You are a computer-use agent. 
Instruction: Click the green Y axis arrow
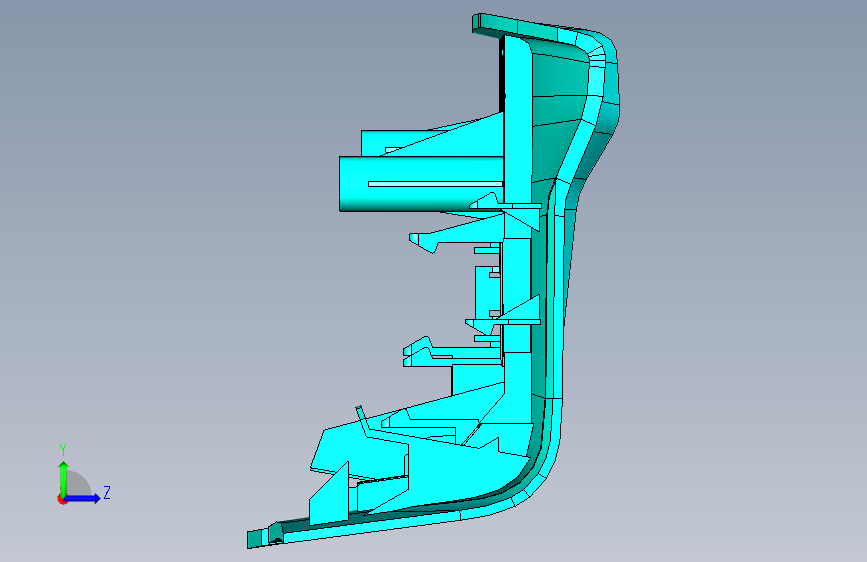(x=63, y=479)
